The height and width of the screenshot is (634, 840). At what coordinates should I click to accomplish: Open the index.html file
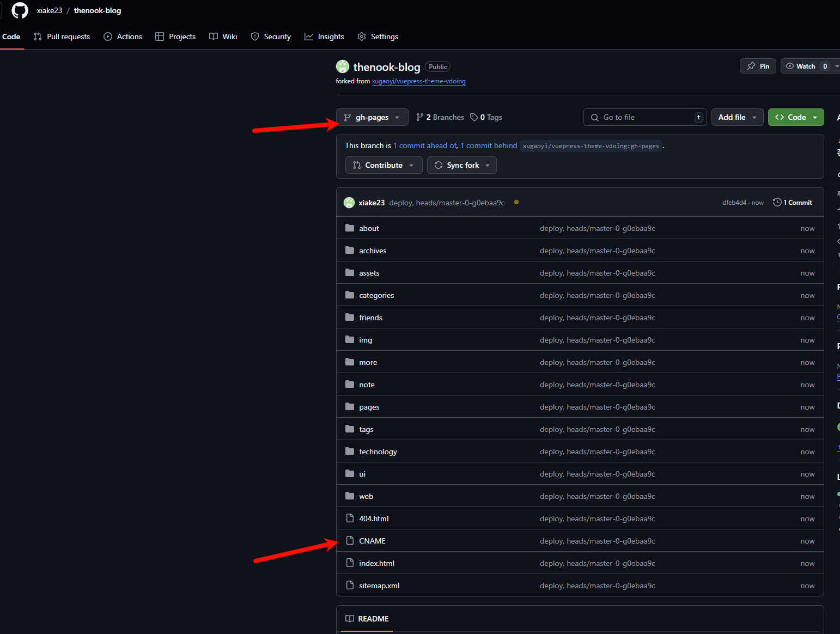coord(376,563)
